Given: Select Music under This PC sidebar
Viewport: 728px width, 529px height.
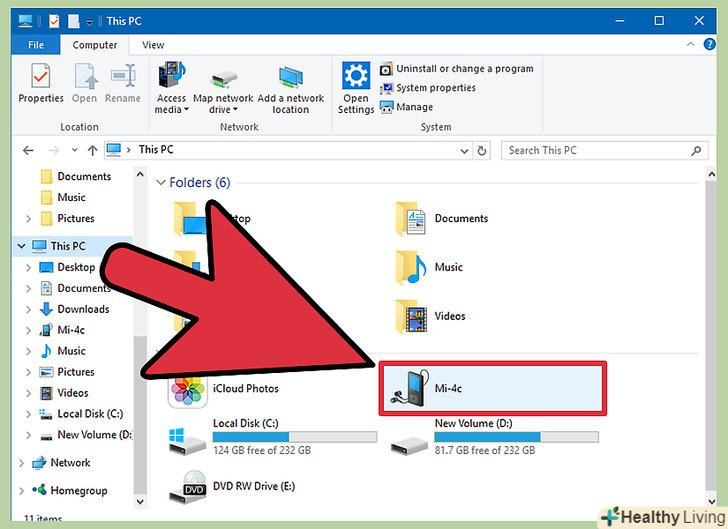Looking at the screenshot, I should coord(63,351).
